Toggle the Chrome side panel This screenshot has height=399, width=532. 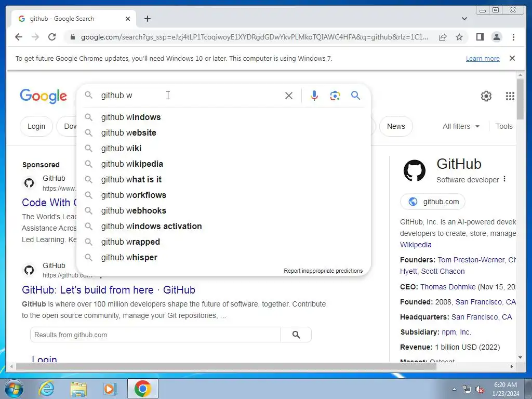click(x=480, y=37)
